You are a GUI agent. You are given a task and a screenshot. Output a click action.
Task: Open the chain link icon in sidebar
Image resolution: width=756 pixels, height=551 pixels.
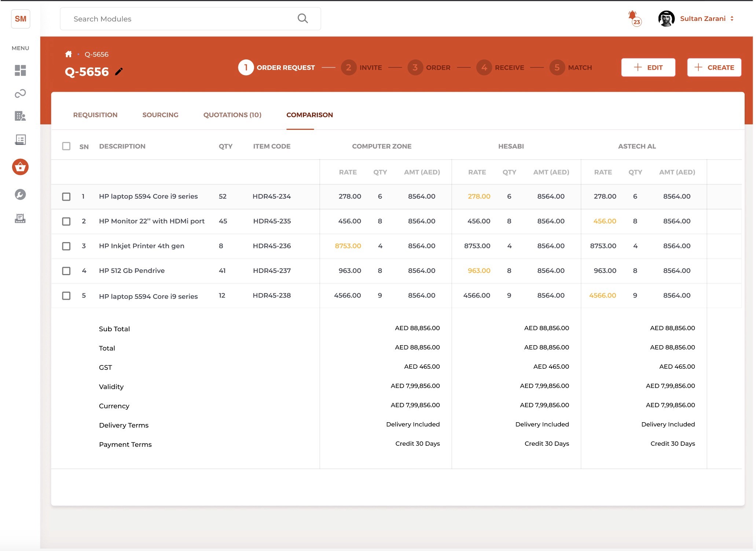pyautogui.click(x=20, y=94)
